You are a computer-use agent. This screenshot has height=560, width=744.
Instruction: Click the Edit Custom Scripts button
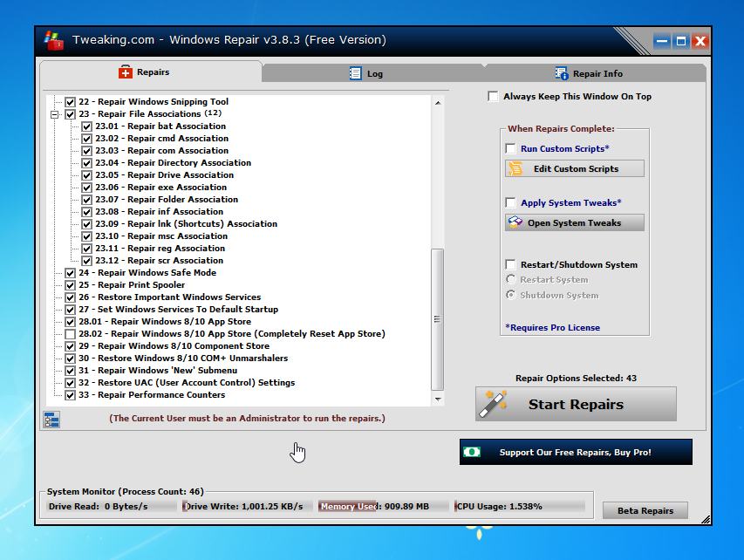[x=575, y=168]
